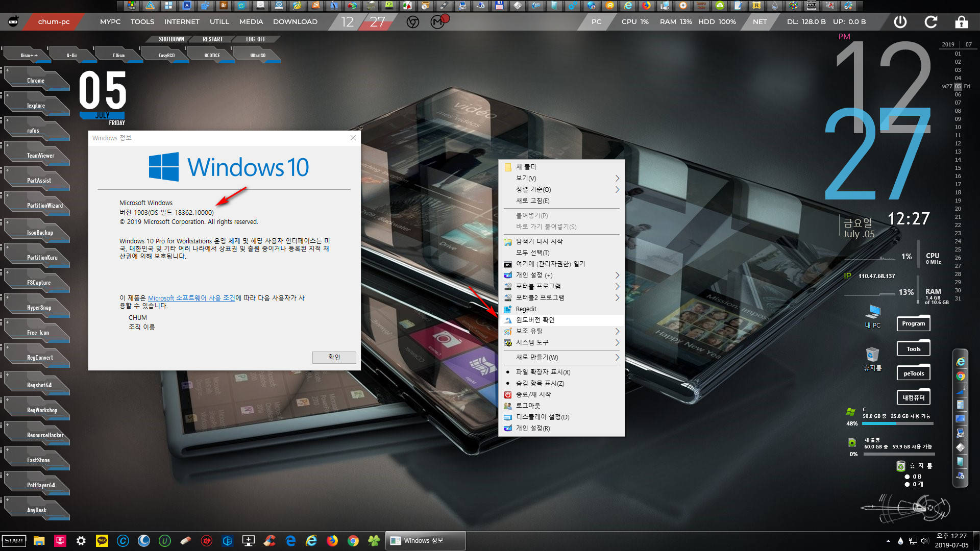Click 새 볼륨 drive usage bar
This screenshot has width=980, height=551.
(x=899, y=454)
